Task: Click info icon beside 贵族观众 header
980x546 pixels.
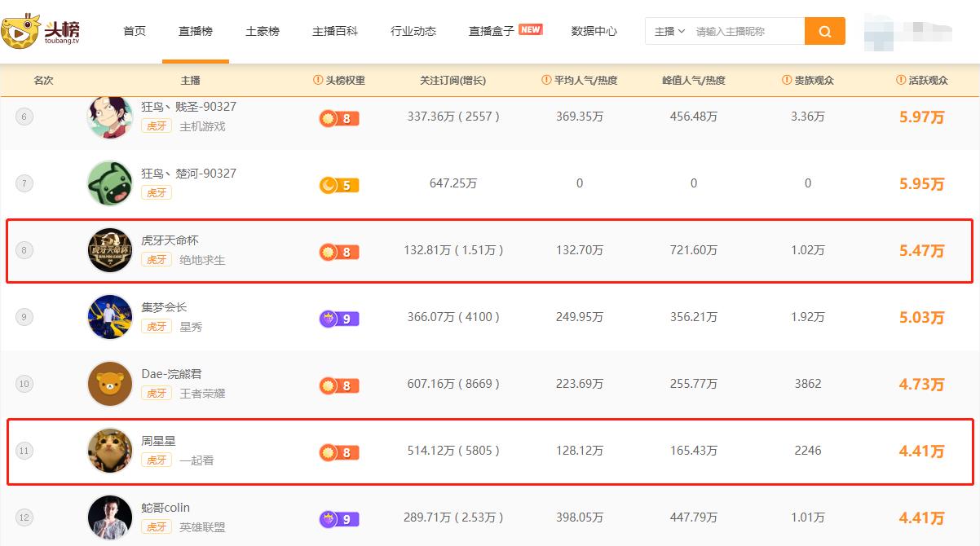Action: coord(787,81)
